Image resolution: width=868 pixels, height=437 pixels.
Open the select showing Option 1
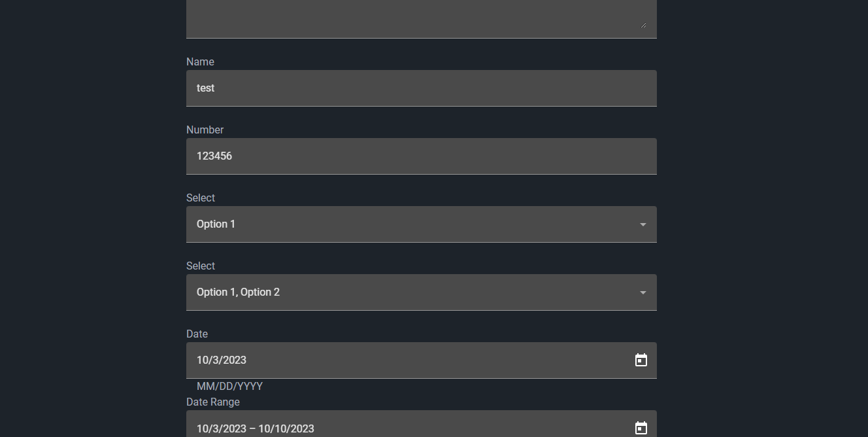click(422, 224)
